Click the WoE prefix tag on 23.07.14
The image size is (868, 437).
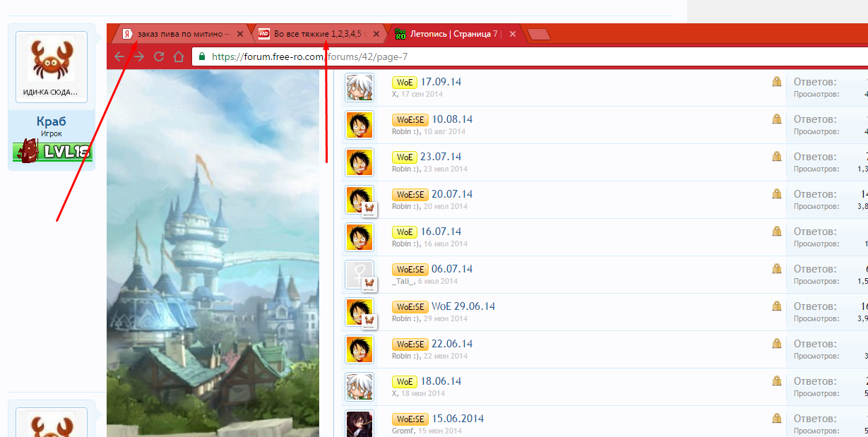(405, 157)
